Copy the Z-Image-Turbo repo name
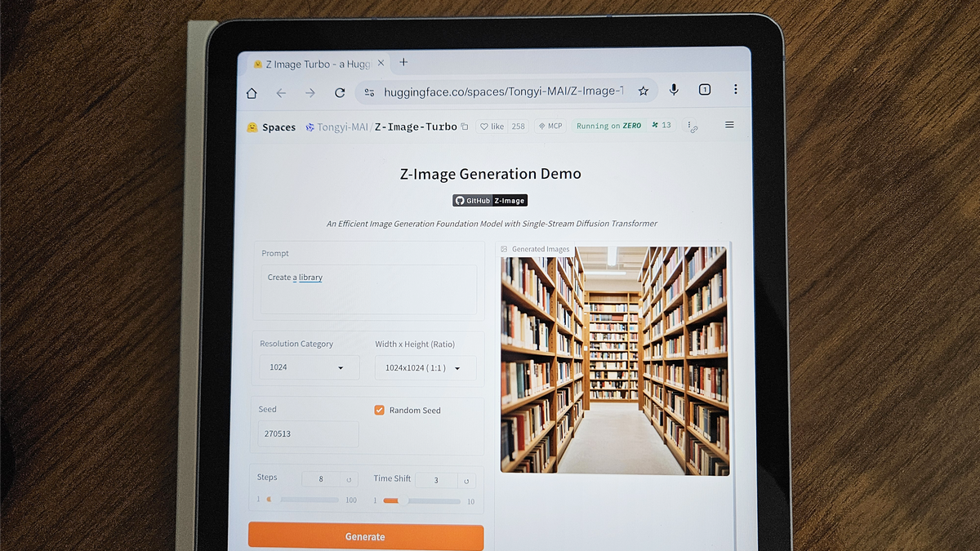 [465, 127]
